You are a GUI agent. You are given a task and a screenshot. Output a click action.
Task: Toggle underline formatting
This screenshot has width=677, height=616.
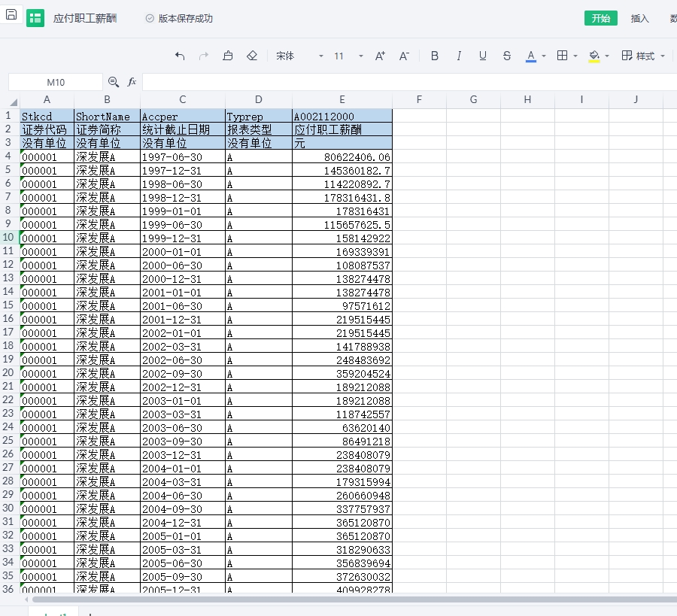click(483, 56)
